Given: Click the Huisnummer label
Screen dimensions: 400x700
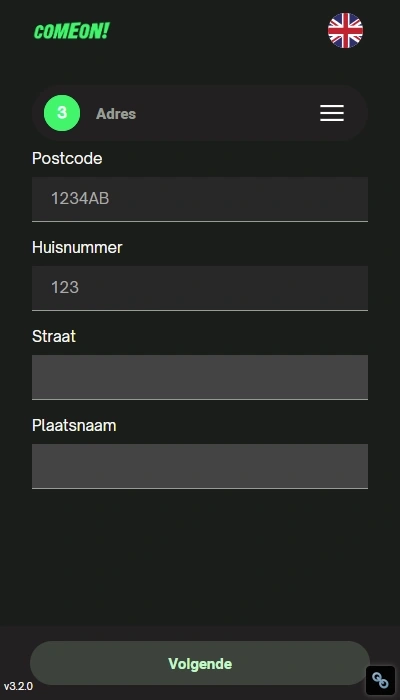Looking at the screenshot, I should [77, 247].
